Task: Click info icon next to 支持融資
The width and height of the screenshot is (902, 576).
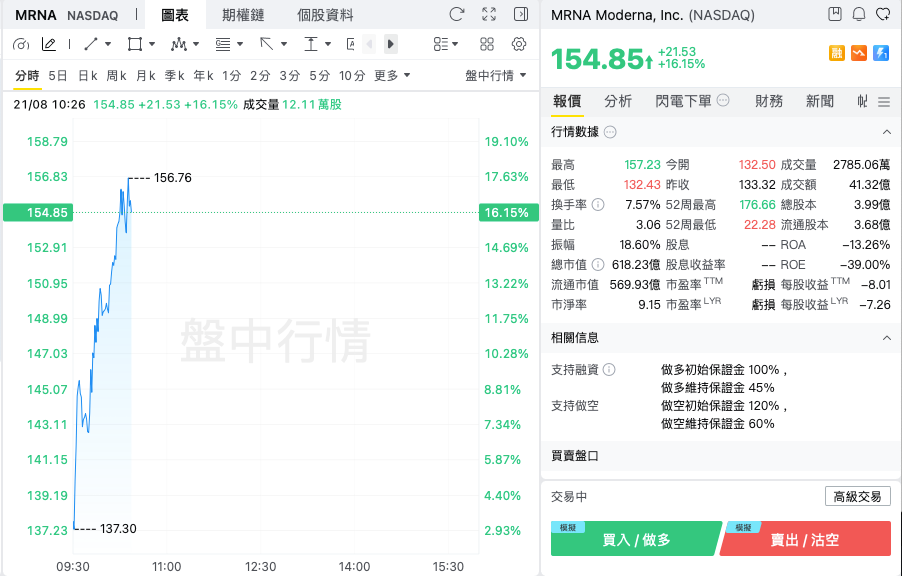Action: tap(609, 369)
